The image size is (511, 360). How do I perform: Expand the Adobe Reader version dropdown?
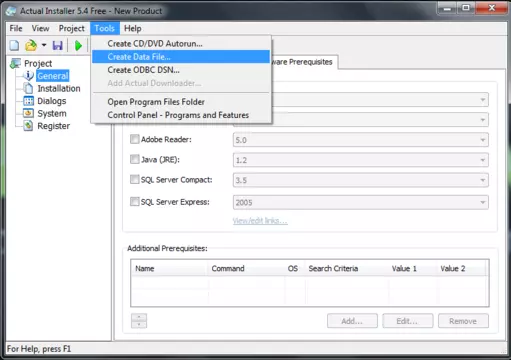tap(483, 140)
